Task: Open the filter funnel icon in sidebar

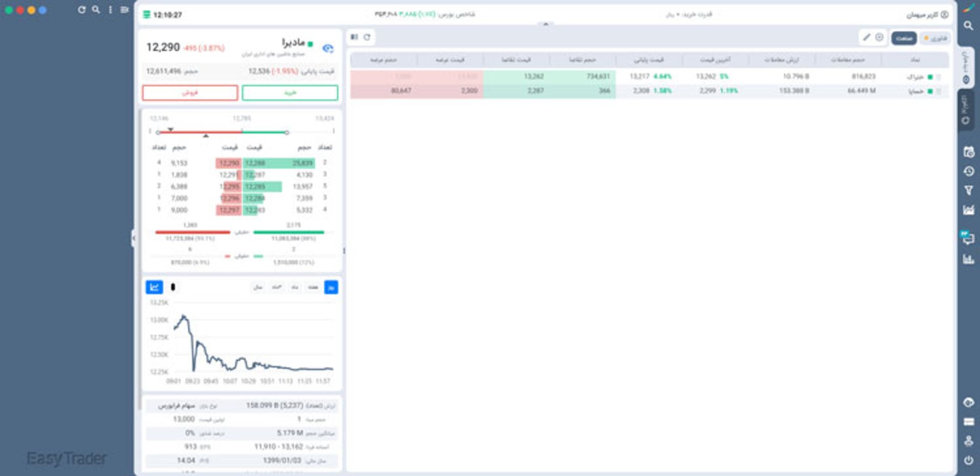Action: tap(968, 191)
